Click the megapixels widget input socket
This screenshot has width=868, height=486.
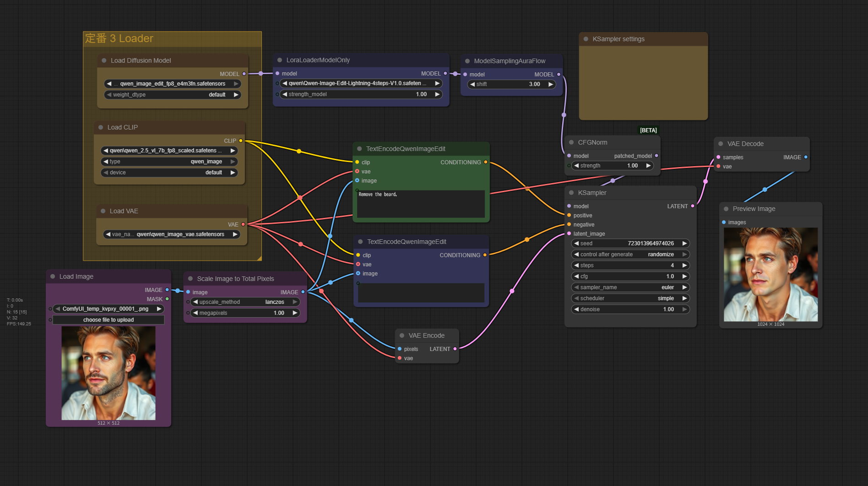tap(188, 313)
